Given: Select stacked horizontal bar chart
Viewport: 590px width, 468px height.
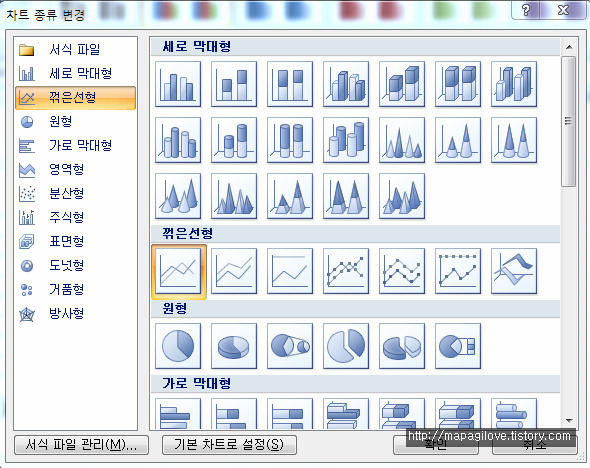Looking at the screenshot, I should point(234,413).
